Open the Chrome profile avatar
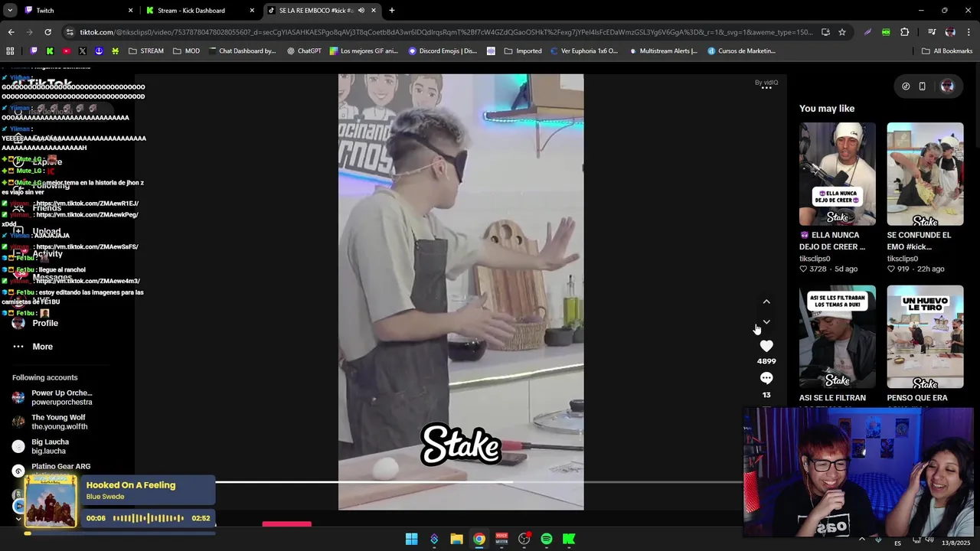The image size is (980, 551). (950, 32)
